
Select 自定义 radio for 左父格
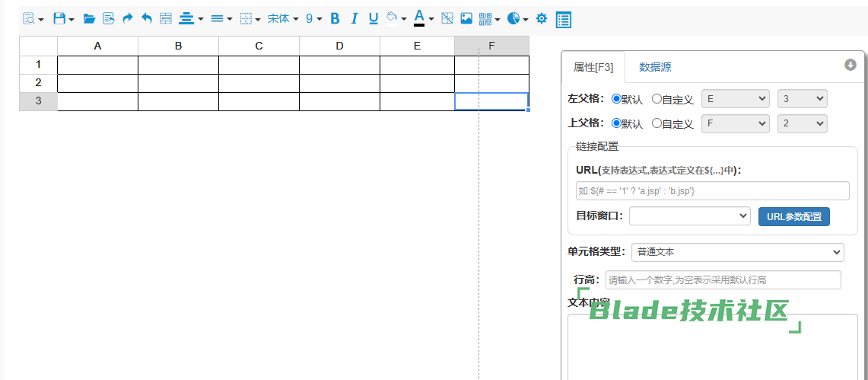tap(657, 99)
